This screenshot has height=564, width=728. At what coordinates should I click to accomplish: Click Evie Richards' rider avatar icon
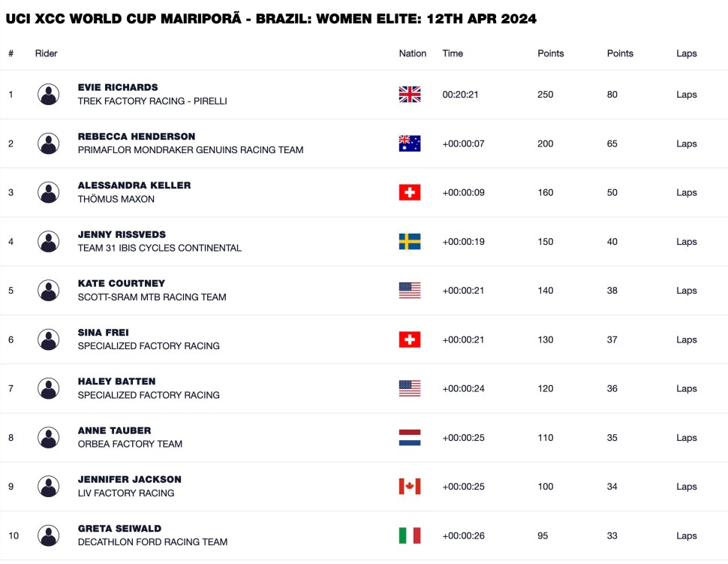[49, 95]
